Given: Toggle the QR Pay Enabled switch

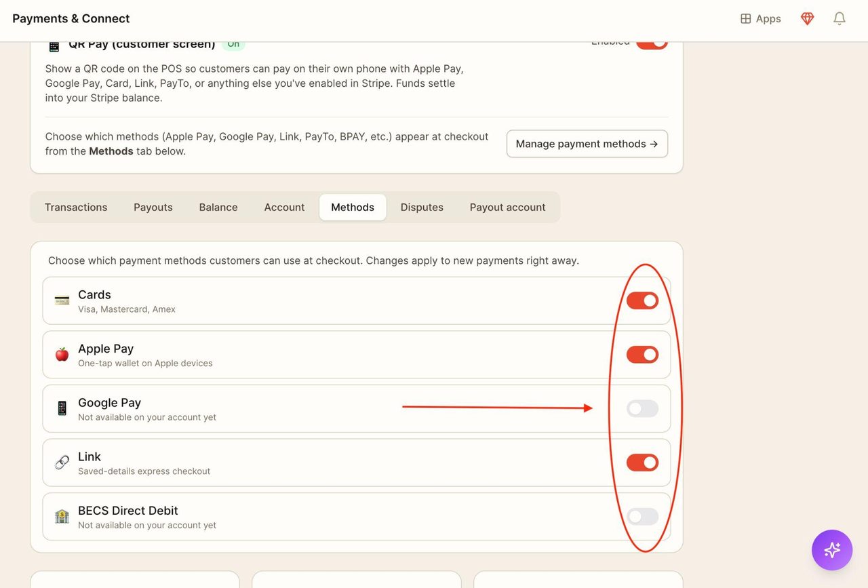Looking at the screenshot, I should coord(652,45).
